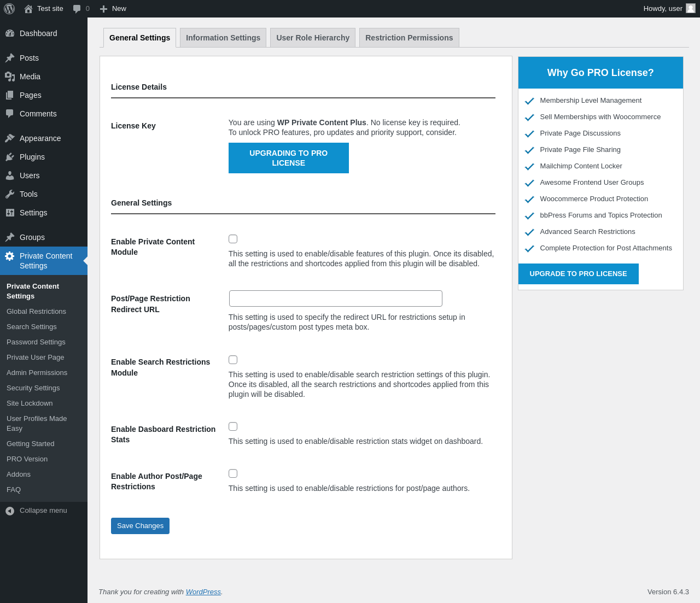700x603 pixels.
Task: Click checkmark beside Woocommerce Product Protection
Action: [529, 200]
